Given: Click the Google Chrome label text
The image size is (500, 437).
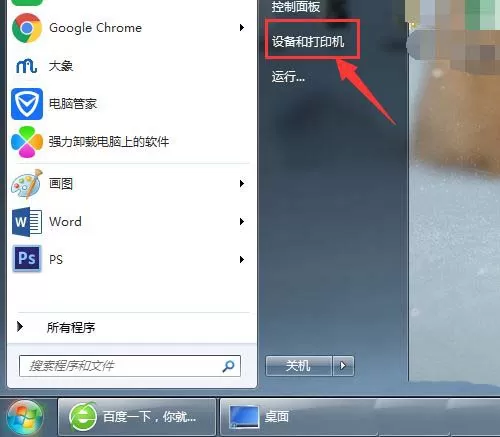Looking at the screenshot, I should [96, 28].
